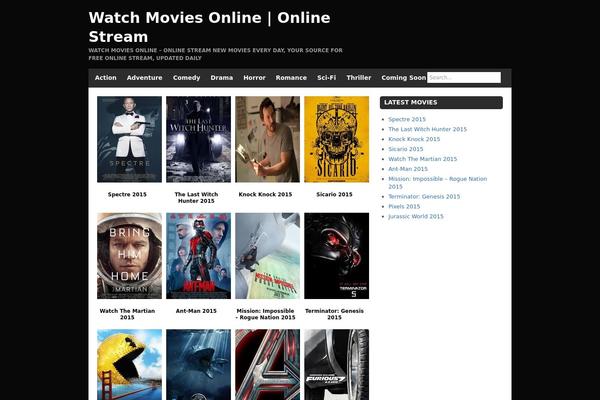The height and width of the screenshot is (400, 600).
Task: Open Sicario 2015 in Latest Movies list
Action: 406,149
